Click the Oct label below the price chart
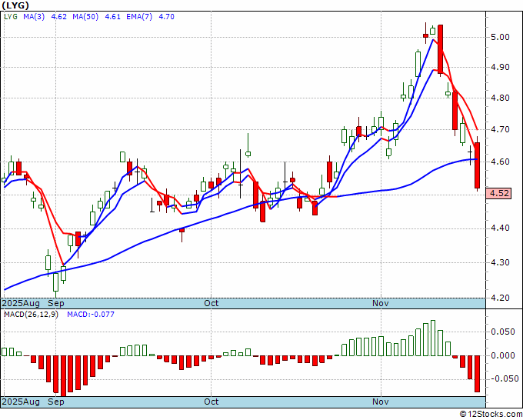Viewport: 523px width, 420px height. (212, 303)
